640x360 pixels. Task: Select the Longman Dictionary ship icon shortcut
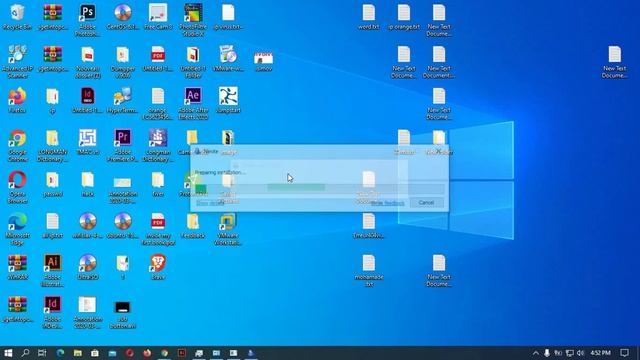[158, 145]
